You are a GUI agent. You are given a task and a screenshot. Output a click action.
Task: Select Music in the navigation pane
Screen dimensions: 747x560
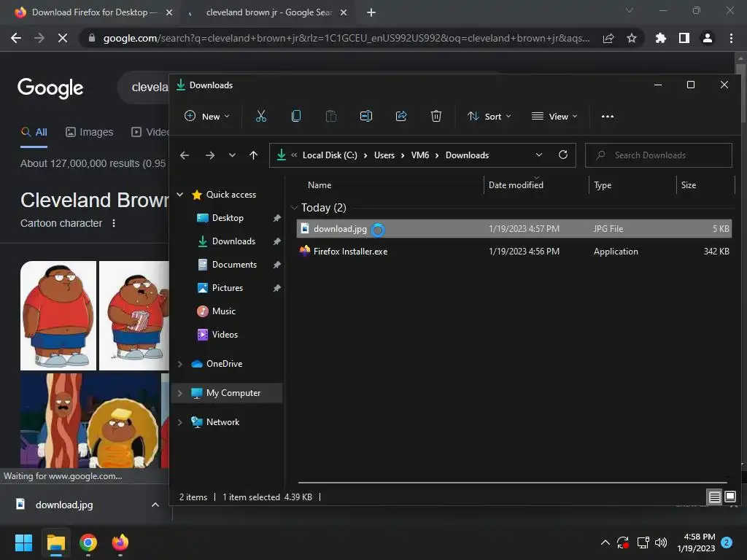point(224,311)
